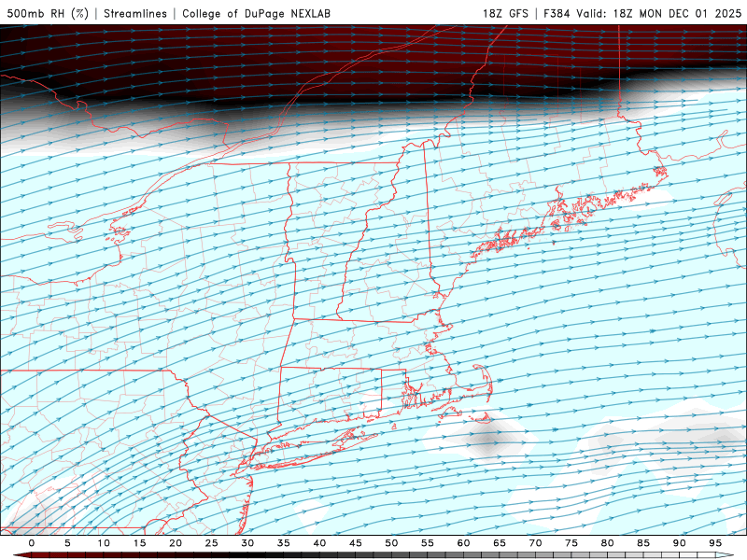Click the "10" colorbar tick label

point(104,543)
